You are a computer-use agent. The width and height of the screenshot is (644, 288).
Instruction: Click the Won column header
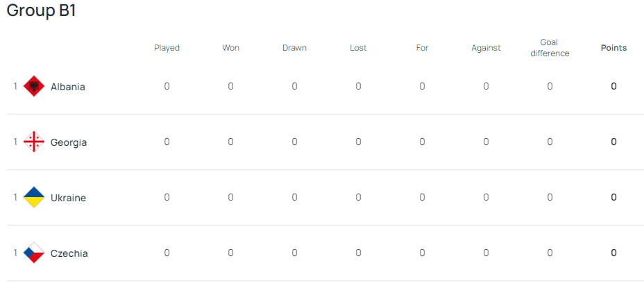pyautogui.click(x=231, y=48)
